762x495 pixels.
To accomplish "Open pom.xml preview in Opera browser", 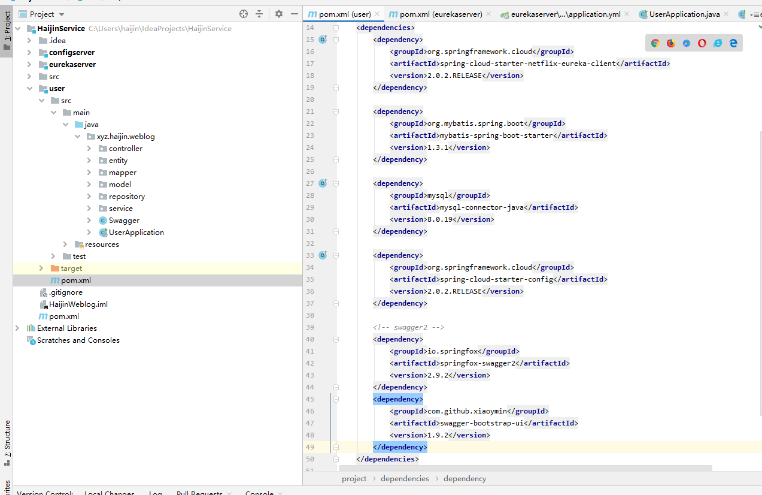I will point(702,43).
